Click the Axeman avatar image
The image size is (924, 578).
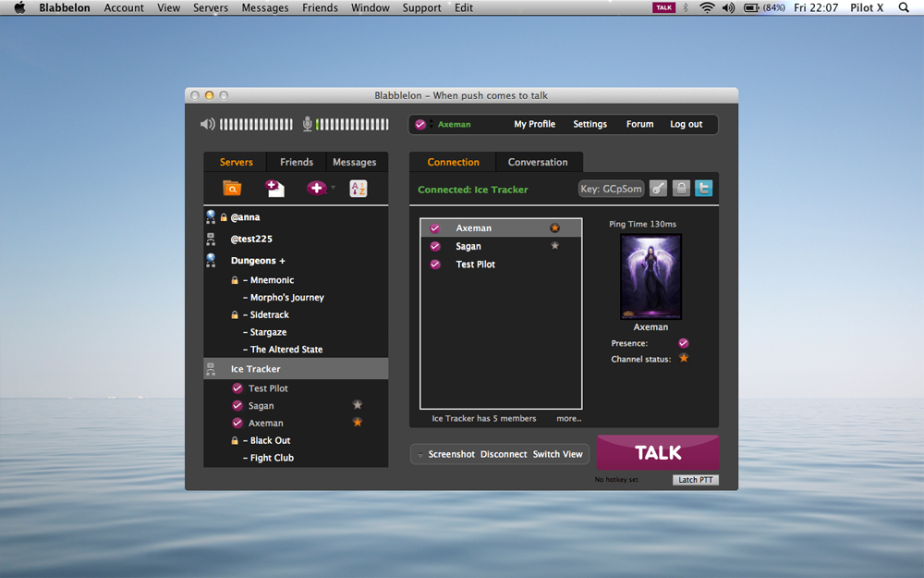[650, 277]
